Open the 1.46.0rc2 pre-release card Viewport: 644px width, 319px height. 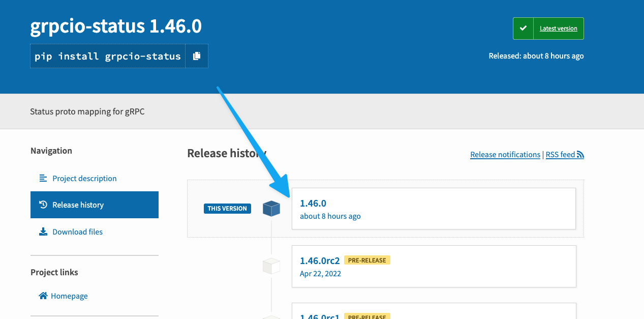[x=434, y=266]
